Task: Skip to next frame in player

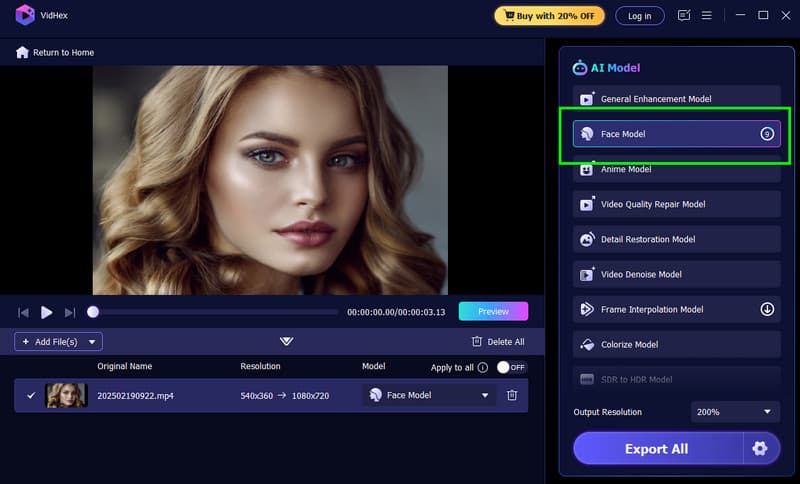Action: coord(70,312)
